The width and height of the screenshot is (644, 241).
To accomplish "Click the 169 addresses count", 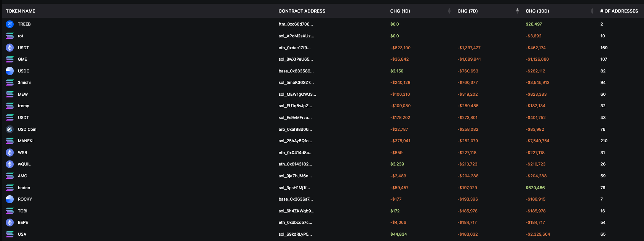I will coord(604,48).
